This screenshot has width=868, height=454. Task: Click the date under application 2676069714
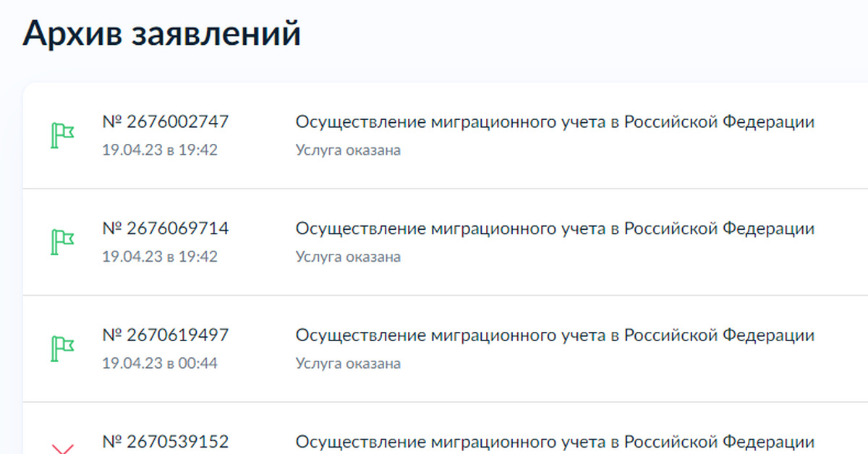click(x=160, y=257)
